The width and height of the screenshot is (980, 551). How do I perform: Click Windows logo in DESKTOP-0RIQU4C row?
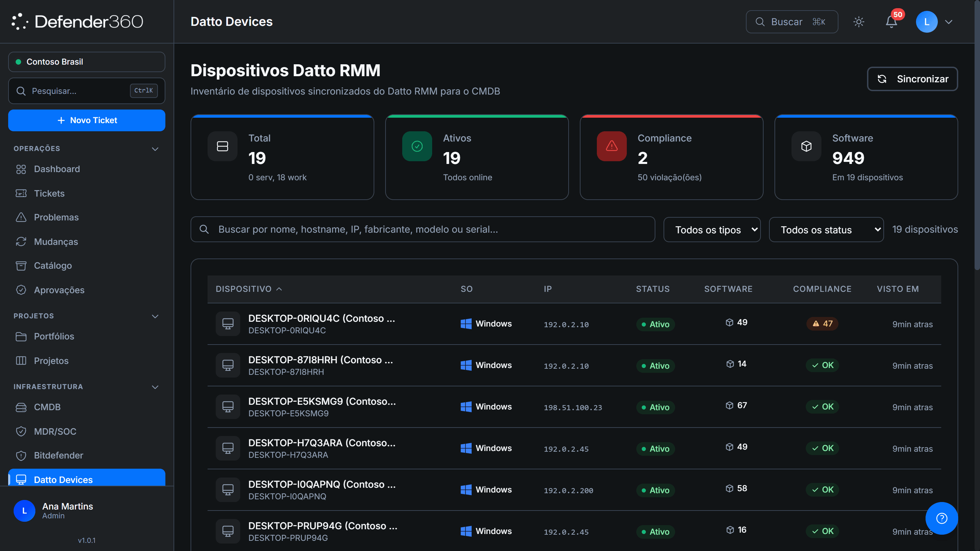(466, 323)
